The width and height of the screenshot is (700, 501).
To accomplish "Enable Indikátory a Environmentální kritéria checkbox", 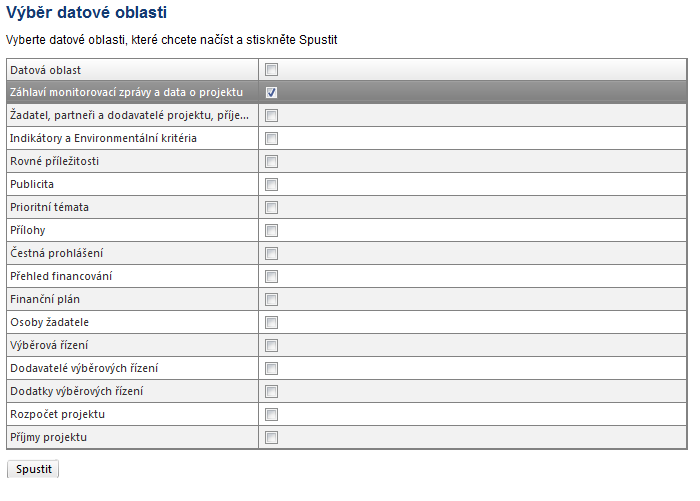I will [271, 138].
